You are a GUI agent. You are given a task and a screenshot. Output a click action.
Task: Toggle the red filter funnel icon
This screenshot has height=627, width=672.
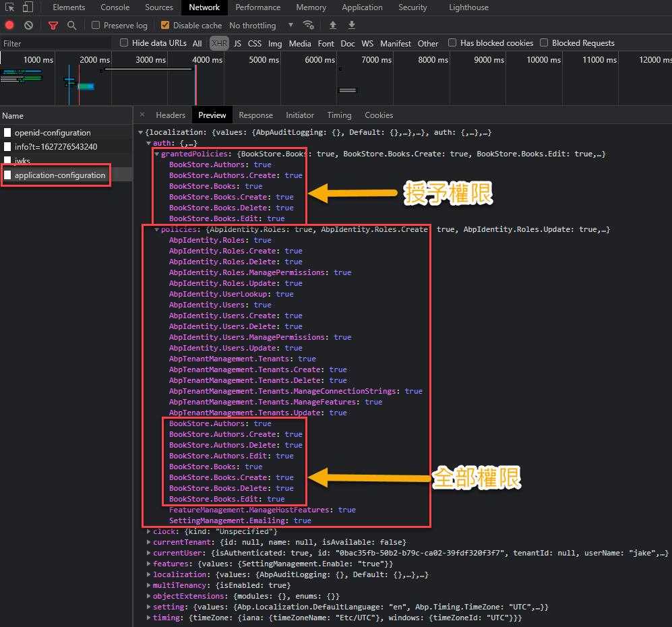coord(53,26)
